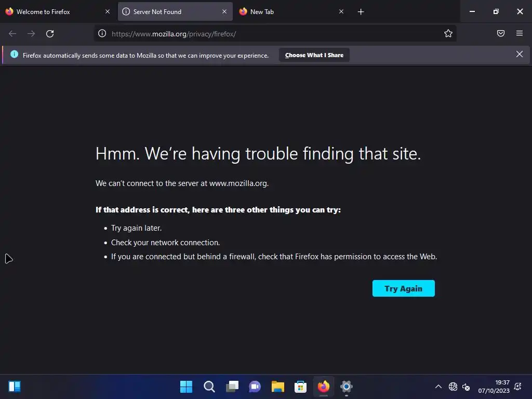Click the muted volume tray icon

pyautogui.click(x=466, y=387)
